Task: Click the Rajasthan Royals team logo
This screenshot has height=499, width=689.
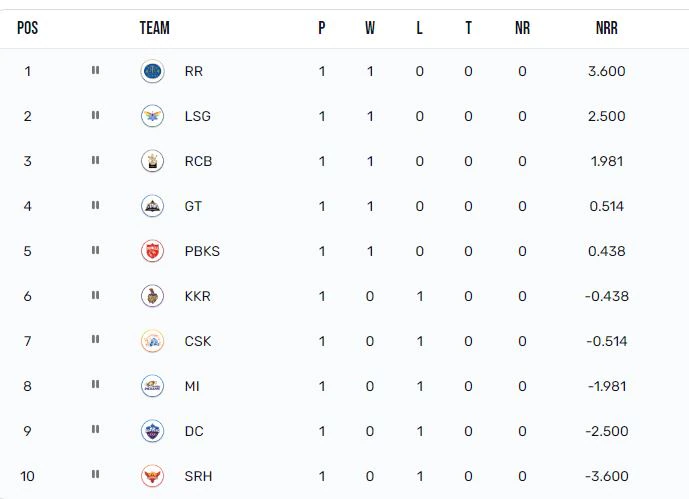Action: pos(152,71)
